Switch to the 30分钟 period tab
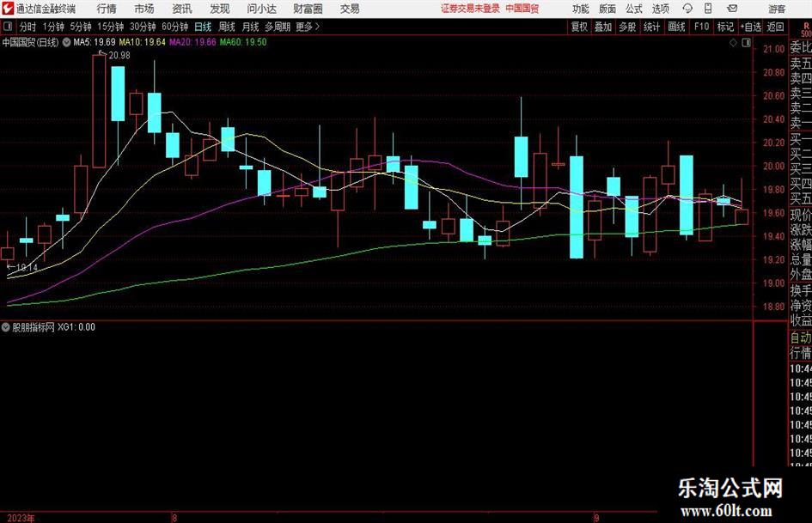Screen dimensions: 812x523 pos(143,27)
